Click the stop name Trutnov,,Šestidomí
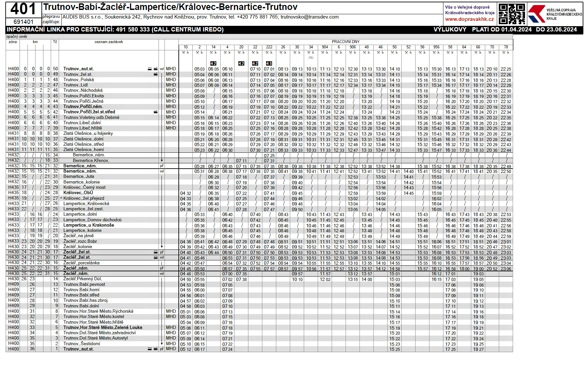The width and height of the screenshot is (588, 374). coord(82,344)
